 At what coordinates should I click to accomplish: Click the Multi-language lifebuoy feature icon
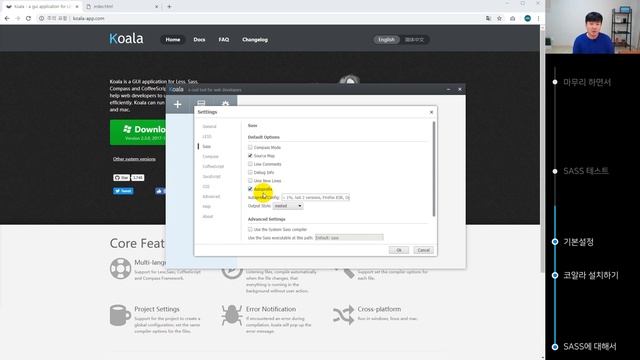pyautogui.click(x=120, y=269)
